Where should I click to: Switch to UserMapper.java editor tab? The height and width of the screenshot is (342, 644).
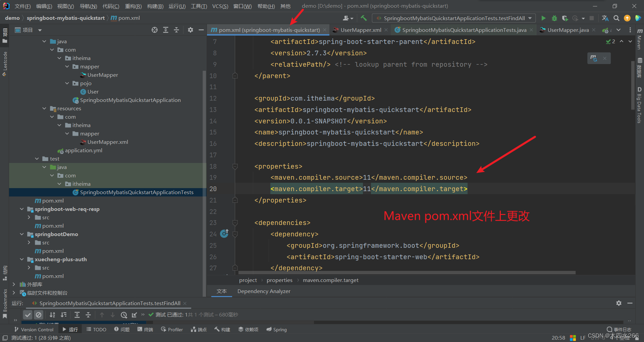click(x=568, y=30)
